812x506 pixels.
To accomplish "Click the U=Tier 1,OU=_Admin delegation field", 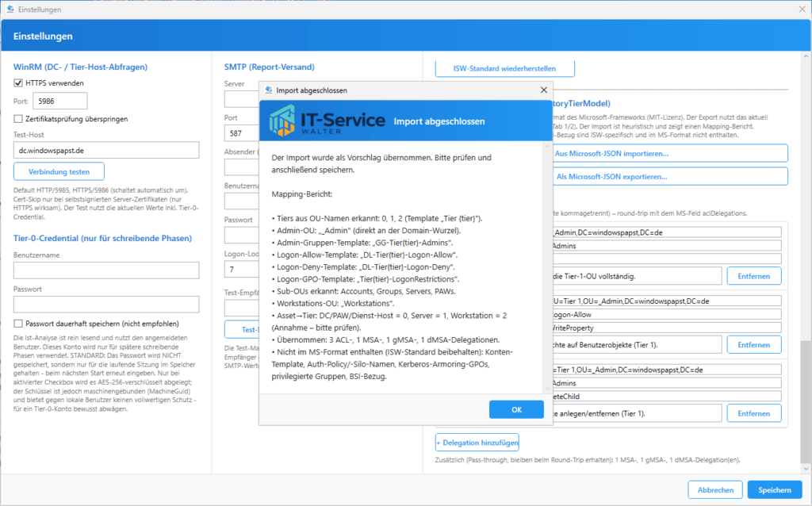I will [666, 301].
